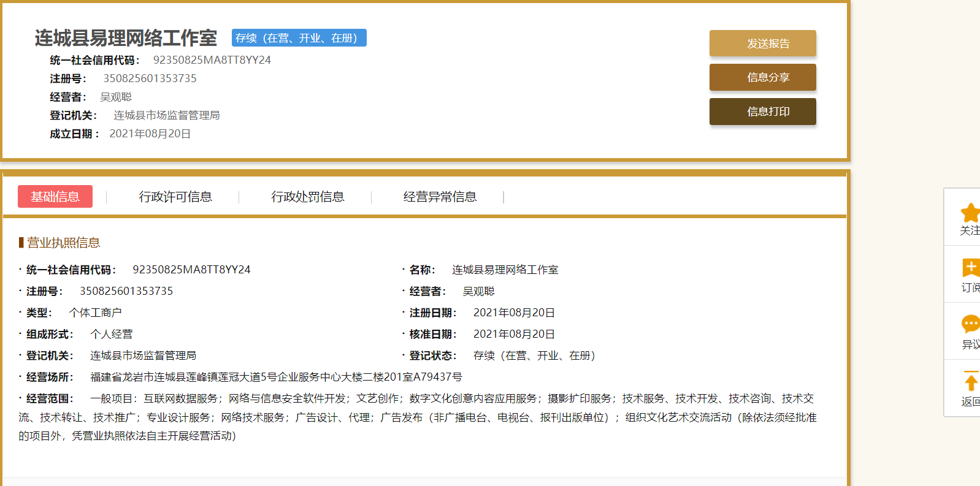Click license-section 注册号 value 350825601353735
The height and width of the screenshot is (486, 980).
pyautogui.click(x=126, y=291)
